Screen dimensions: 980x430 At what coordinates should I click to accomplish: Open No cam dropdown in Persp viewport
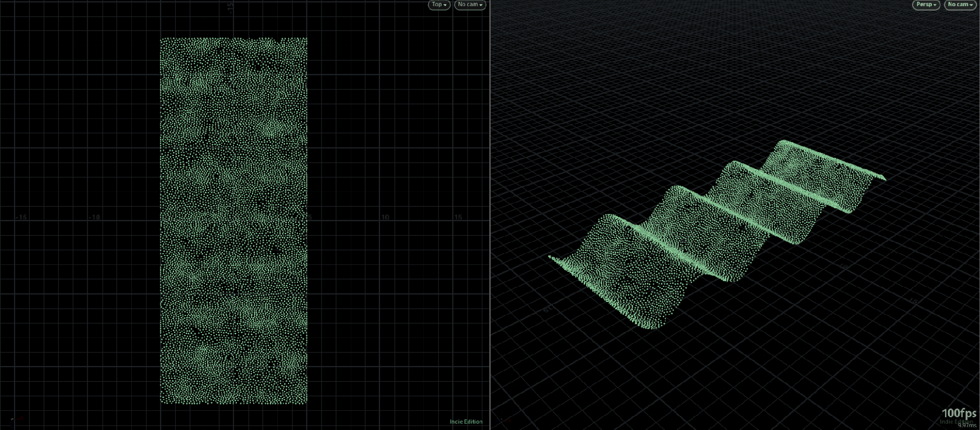pos(960,5)
